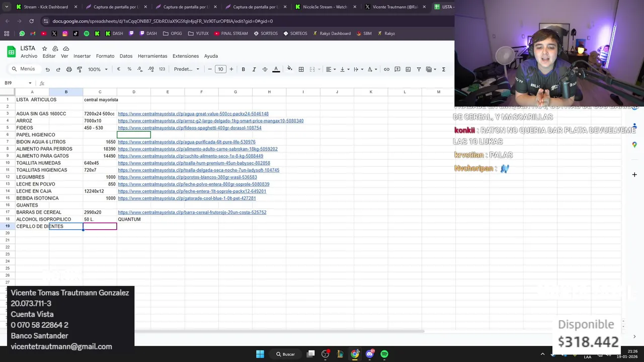The height and width of the screenshot is (362, 644).
Task: Print the LISTA spreadsheet
Action: tap(69, 69)
